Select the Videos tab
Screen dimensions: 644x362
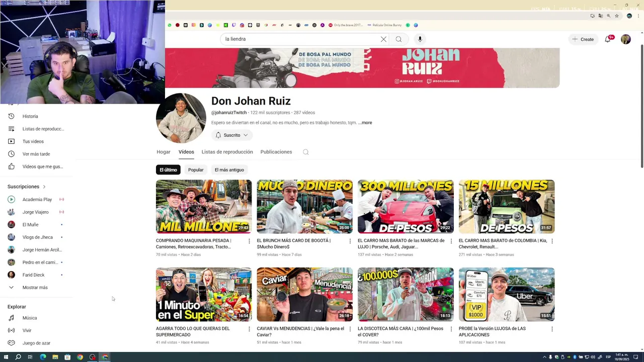coord(186,152)
